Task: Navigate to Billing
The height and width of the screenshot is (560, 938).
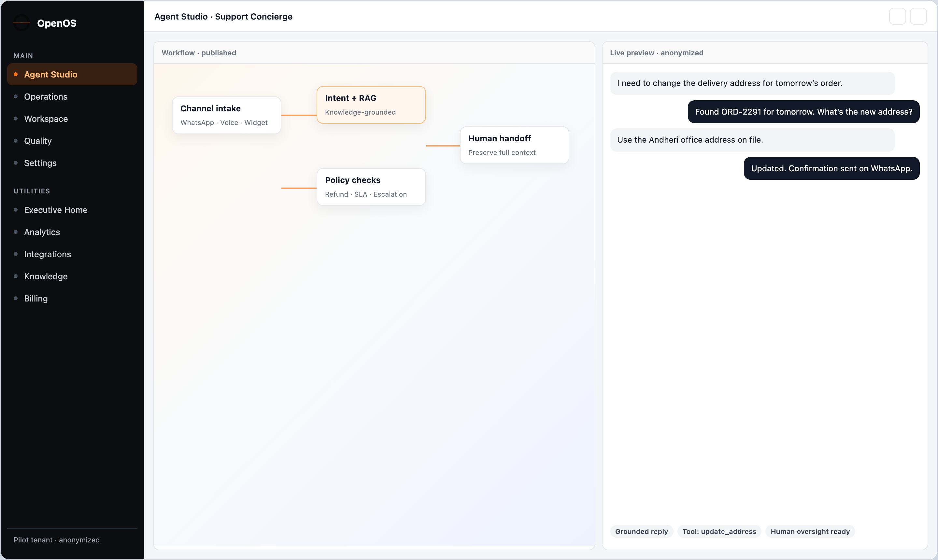Action: click(72, 299)
